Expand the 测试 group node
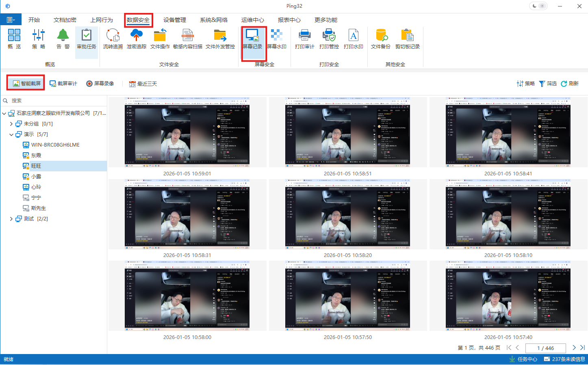 pyautogui.click(x=11, y=219)
